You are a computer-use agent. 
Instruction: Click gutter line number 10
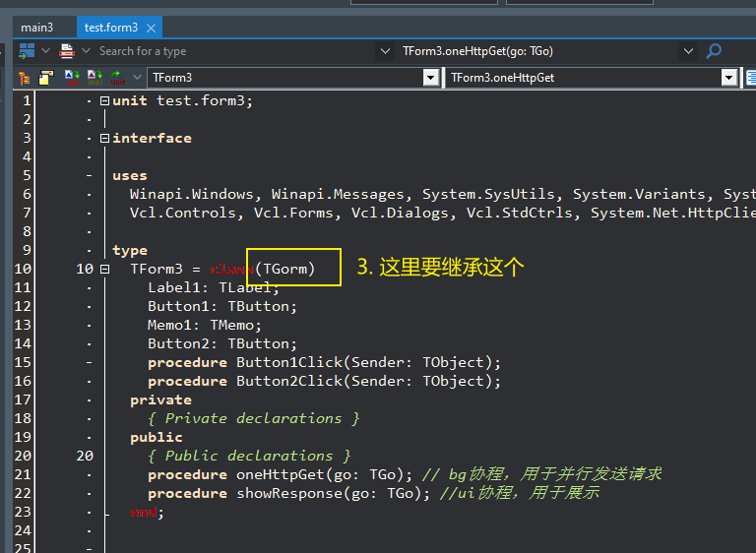tap(23, 269)
